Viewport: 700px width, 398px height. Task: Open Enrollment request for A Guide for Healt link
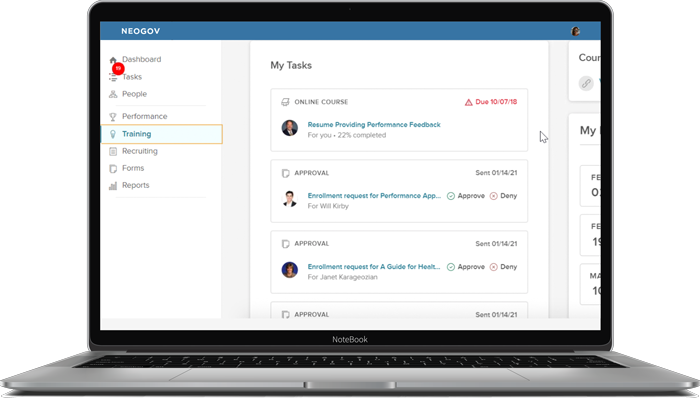coord(374,266)
